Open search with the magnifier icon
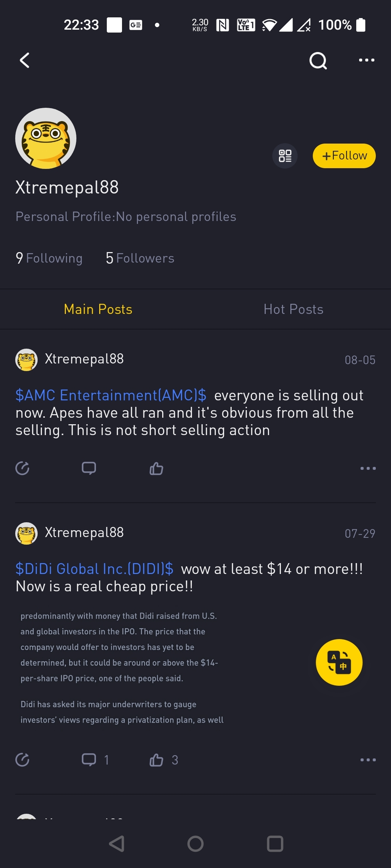This screenshot has height=868, width=391. (318, 60)
